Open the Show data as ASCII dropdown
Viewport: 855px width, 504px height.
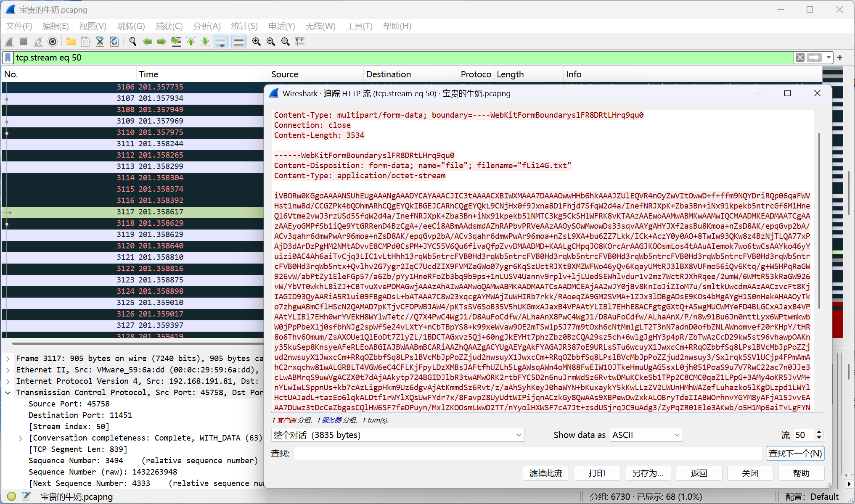646,435
